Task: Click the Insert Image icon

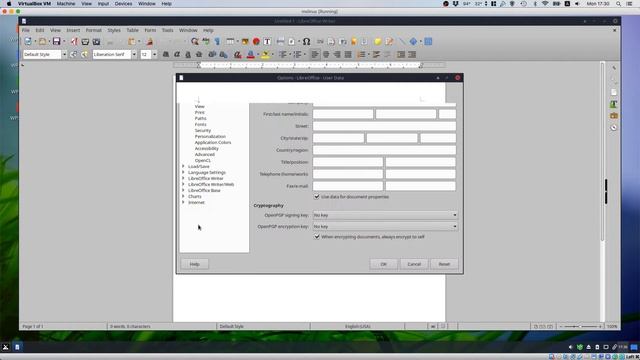Action: (x=245, y=42)
